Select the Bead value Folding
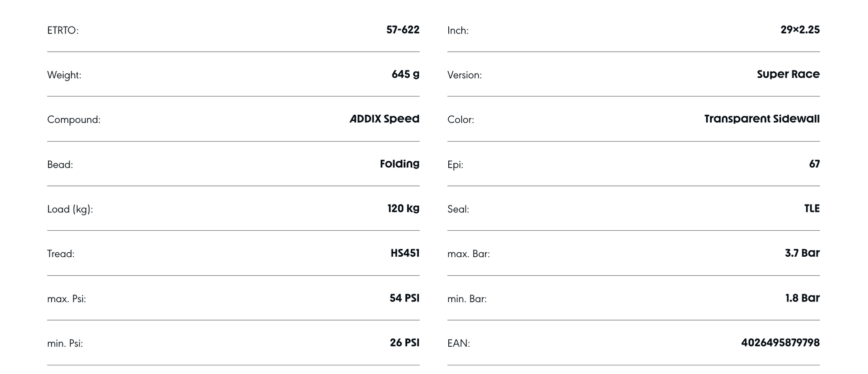This screenshot has height=374, width=868. (x=399, y=164)
